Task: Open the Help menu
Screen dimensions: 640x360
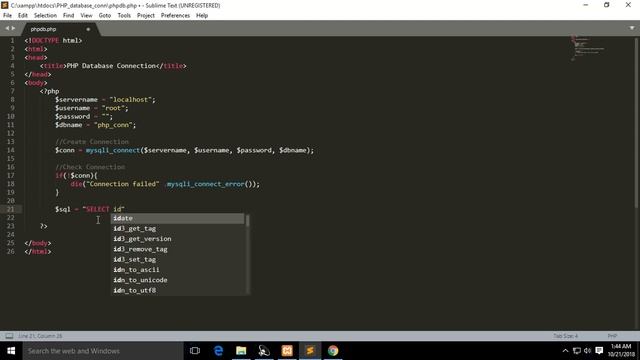Action: click(202, 16)
